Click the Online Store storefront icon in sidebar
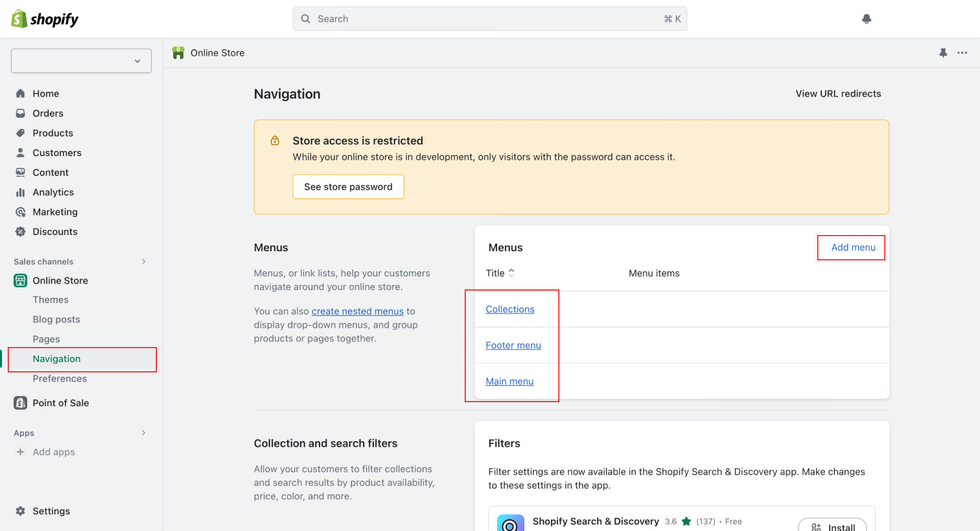This screenshot has width=980, height=531. click(x=21, y=280)
